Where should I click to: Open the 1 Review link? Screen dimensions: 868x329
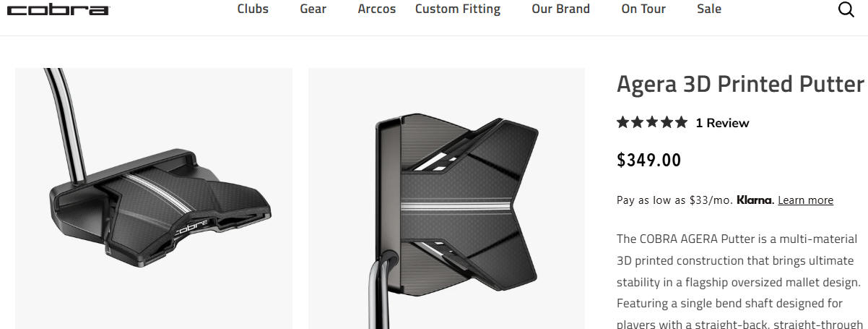pos(722,123)
